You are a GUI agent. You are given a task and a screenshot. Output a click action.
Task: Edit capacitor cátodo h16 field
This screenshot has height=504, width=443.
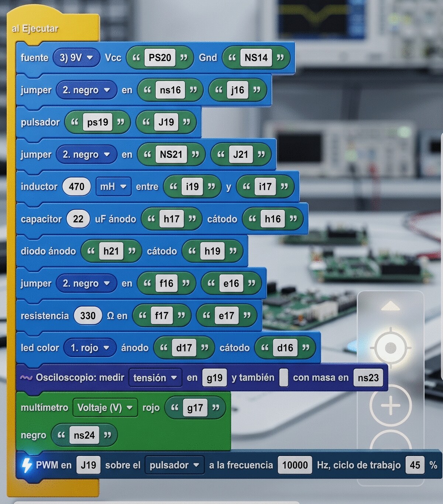[x=273, y=219]
